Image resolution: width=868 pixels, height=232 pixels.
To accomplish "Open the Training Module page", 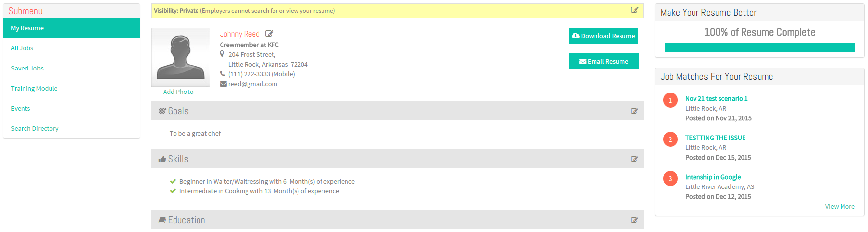I will (x=72, y=88).
